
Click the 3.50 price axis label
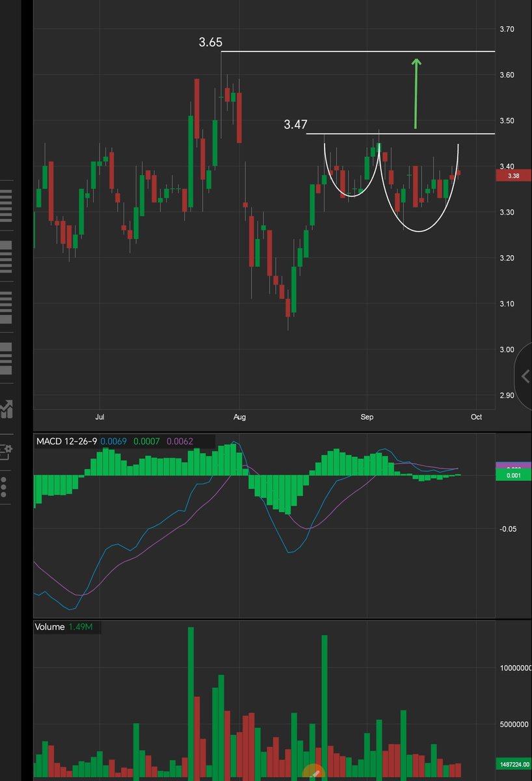pos(509,120)
